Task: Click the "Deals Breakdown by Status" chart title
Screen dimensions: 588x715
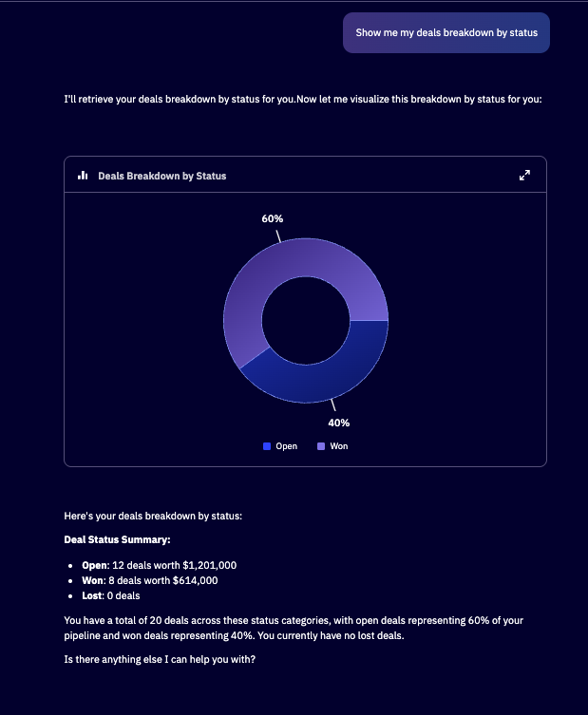Action: click(162, 176)
